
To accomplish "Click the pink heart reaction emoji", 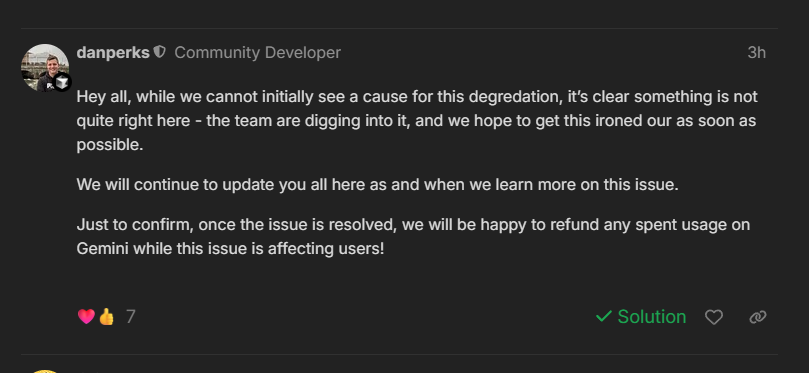I will [86, 316].
